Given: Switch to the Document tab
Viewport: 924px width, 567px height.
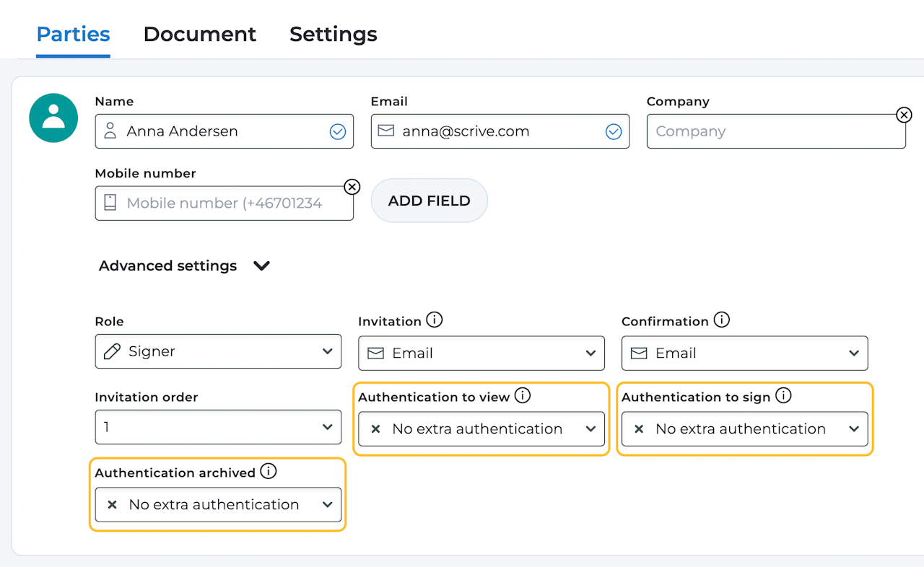Looking at the screenshot, I should pos(199,34).
